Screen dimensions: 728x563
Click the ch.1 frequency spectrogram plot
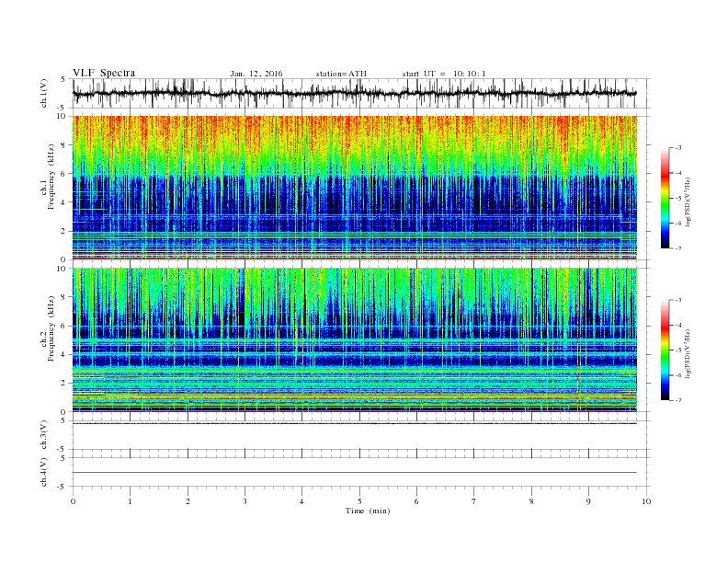click(355, 188)
